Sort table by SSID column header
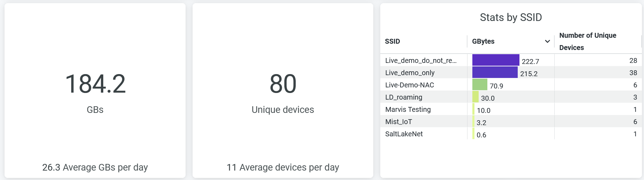Viewport: 644px width, 180px height. [x=392, y=41]
